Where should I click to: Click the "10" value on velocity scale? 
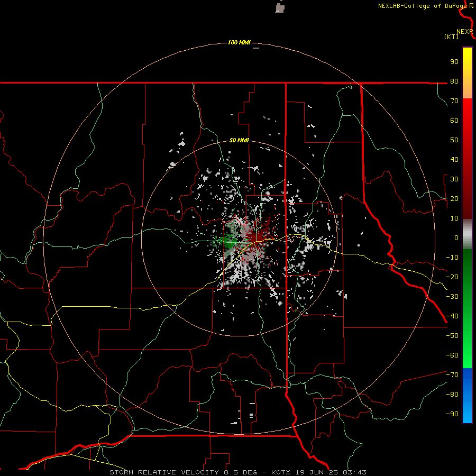[x=454, y=218]
